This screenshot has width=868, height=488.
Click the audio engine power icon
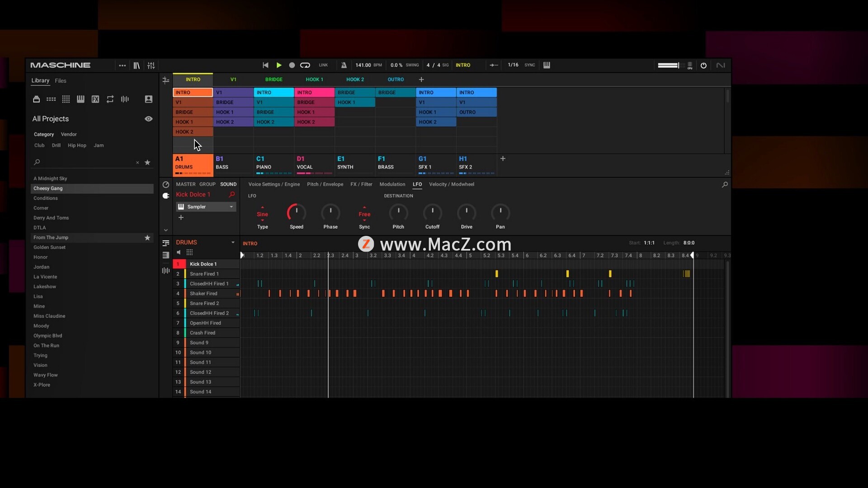703,66
